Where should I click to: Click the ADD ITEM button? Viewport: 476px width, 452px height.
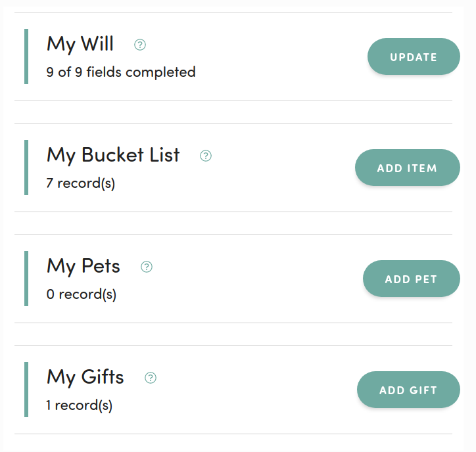point(407,168)
